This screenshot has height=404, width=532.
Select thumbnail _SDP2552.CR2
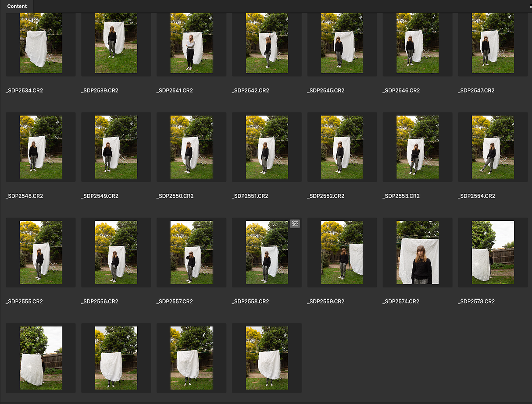coord(342,147)
